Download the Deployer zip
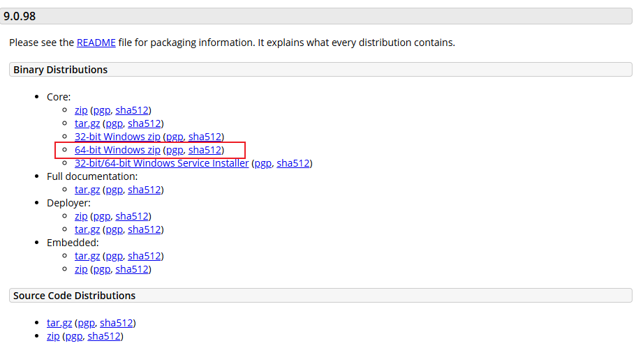The width and height of the screenshot is (643, 364). [x=81, y=217]
